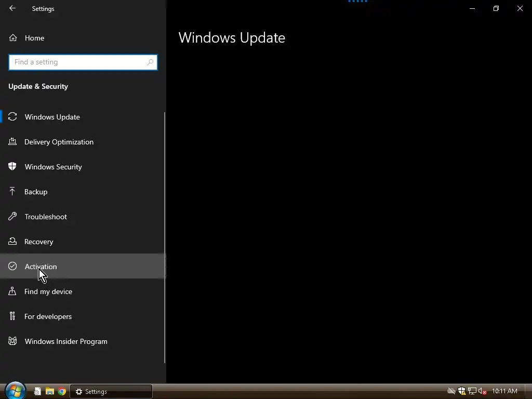Select Recovery in the sidebar
This screenshot has width=532, height=399.
(x=83, y=242)
